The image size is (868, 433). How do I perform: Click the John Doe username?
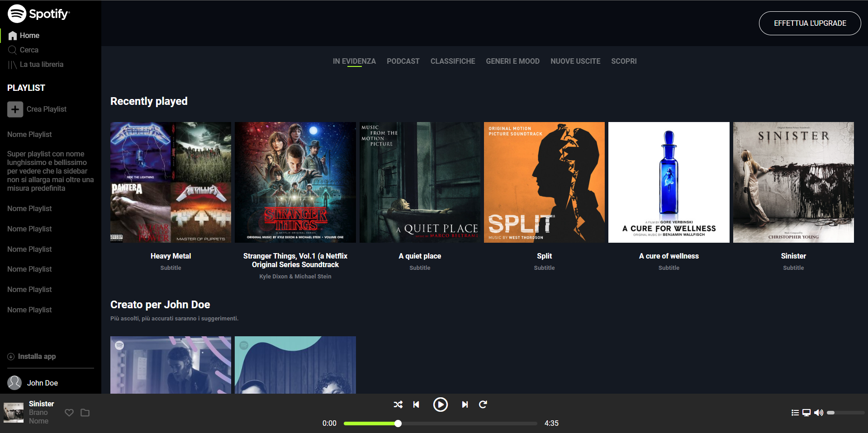click(43, 383)
